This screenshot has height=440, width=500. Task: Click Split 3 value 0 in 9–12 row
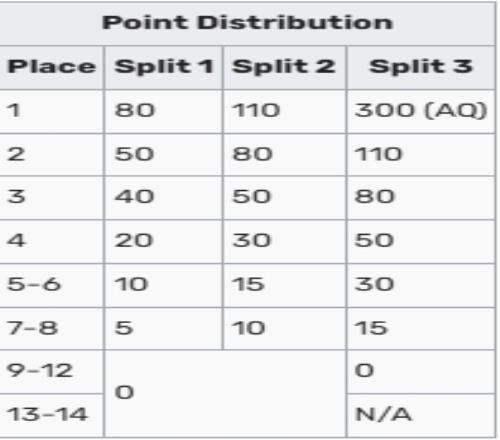[x=364, y=371]
